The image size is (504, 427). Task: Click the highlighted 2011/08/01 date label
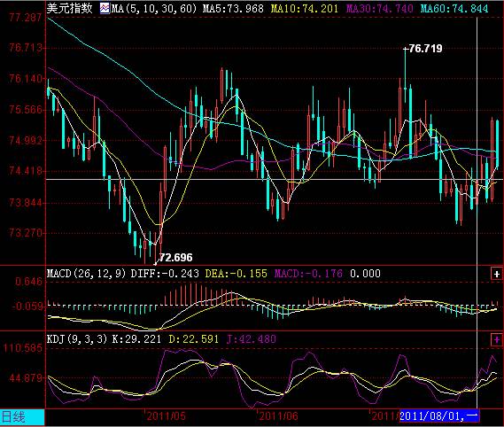tap(439, 416)
